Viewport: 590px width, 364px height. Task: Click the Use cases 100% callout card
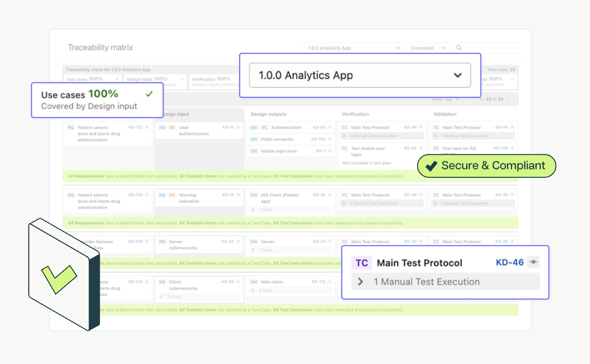[97, 100]
